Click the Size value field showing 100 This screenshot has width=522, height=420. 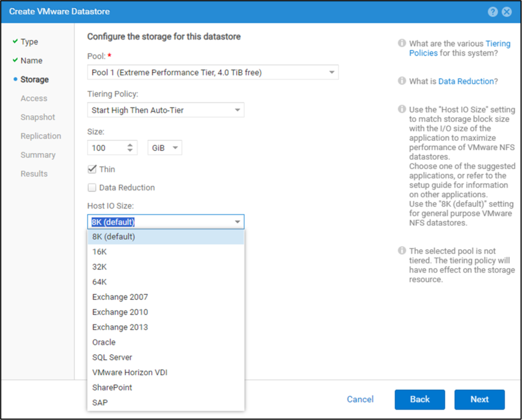coord(107,148)
